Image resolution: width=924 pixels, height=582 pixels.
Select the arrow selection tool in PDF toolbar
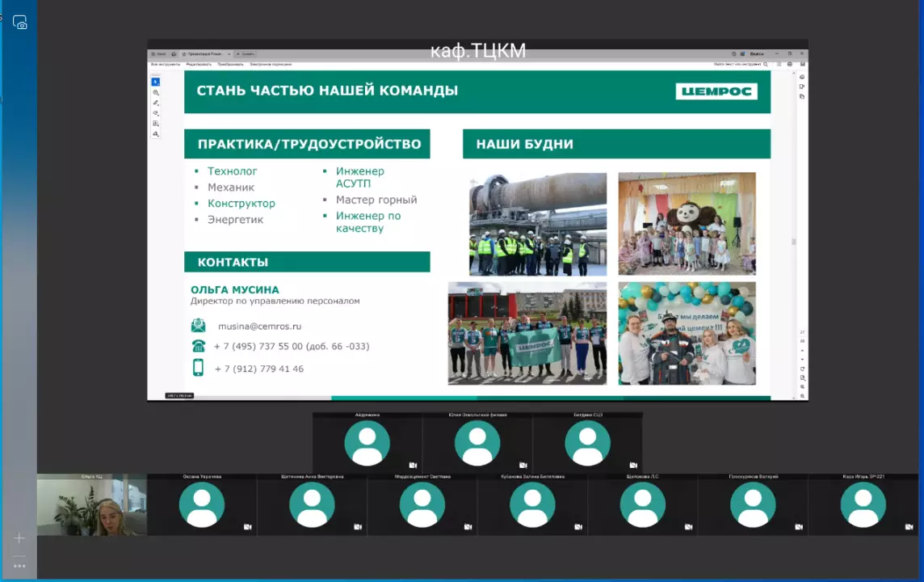coord(156,82)
